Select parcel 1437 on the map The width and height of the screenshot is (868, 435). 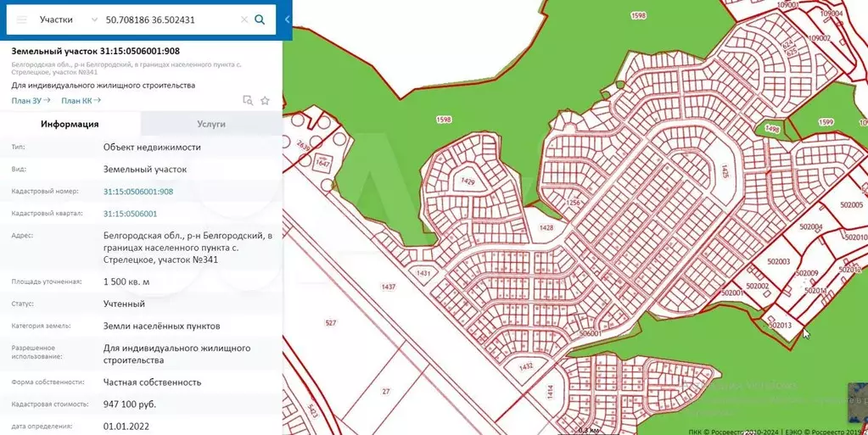[389, 287]
